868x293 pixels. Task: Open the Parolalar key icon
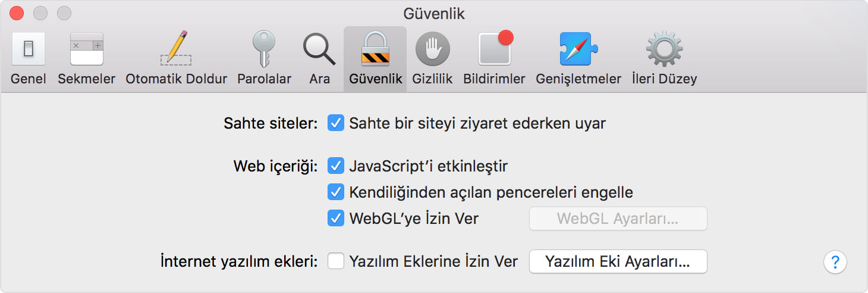pyautogui.click(x=264, y=49)
